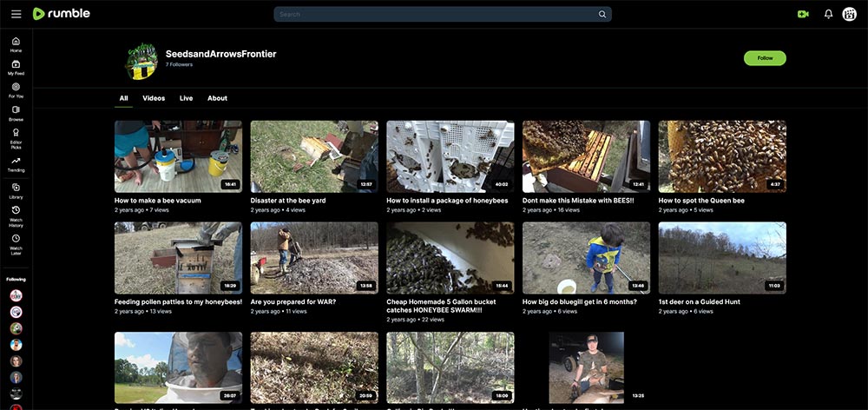Go to Home in the sidebar

[16, 44]
